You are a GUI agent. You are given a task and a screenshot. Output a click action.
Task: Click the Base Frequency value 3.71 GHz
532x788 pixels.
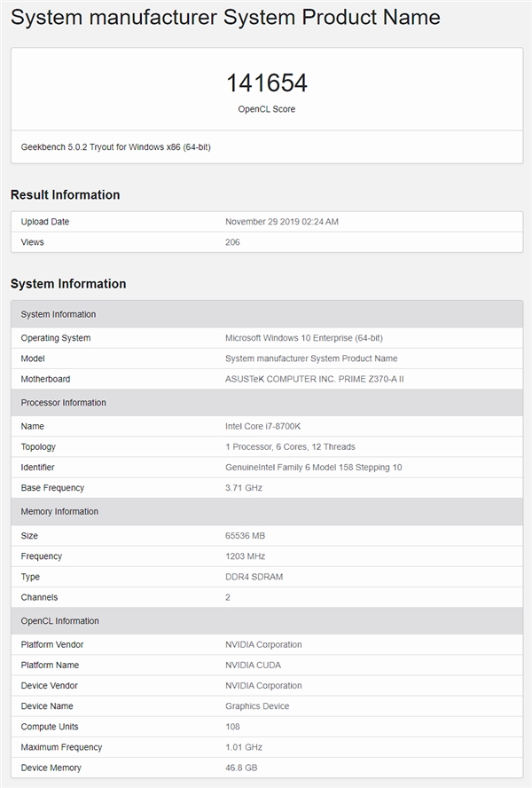click(245, 488)
